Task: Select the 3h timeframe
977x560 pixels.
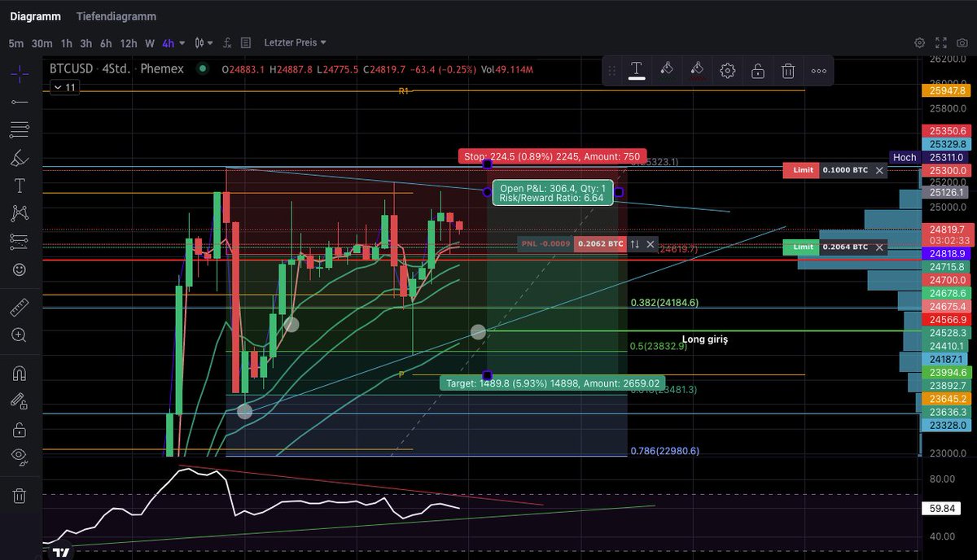Action: coord(85,43)
